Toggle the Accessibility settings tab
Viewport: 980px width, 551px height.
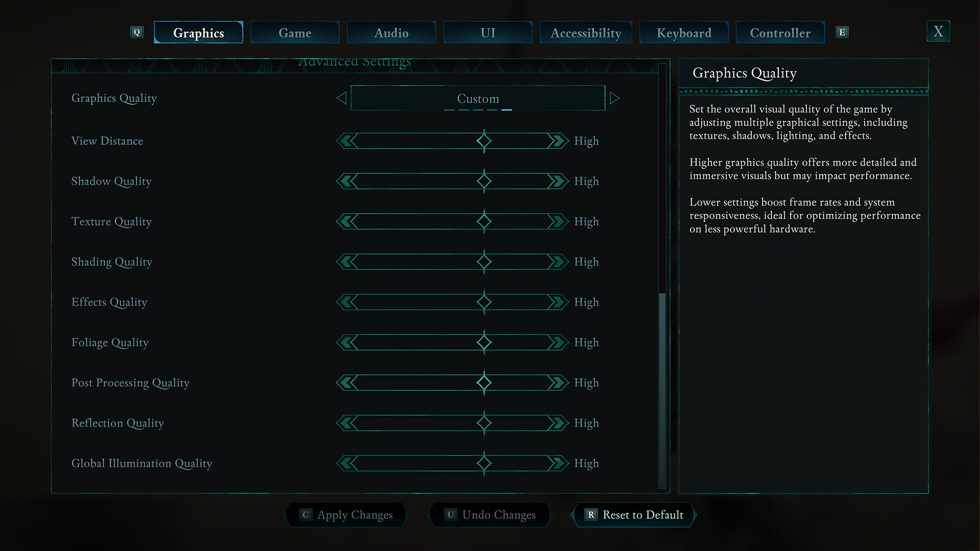coord(585,32)
